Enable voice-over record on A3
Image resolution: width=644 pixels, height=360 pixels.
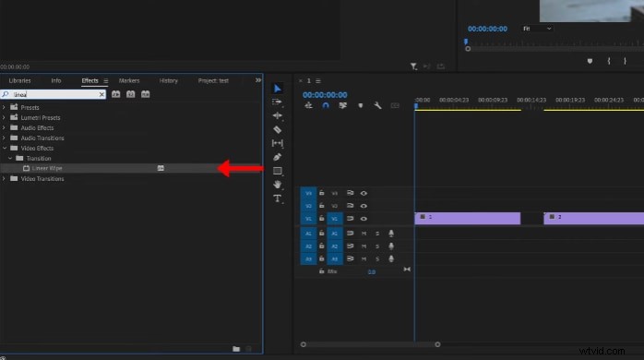pyautogui.click(x=391, y=258)
